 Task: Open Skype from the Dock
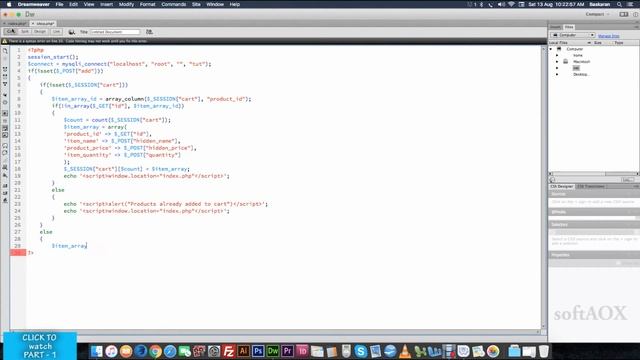[361, 351]
